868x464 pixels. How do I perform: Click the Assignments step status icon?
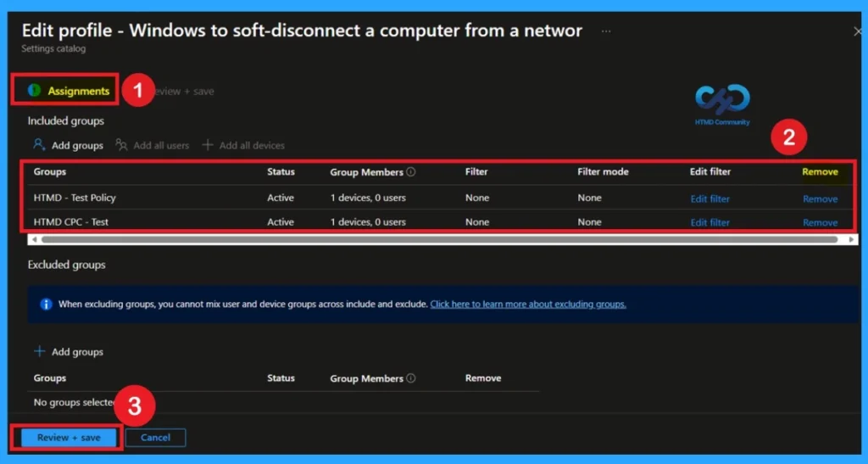[34, 90]
